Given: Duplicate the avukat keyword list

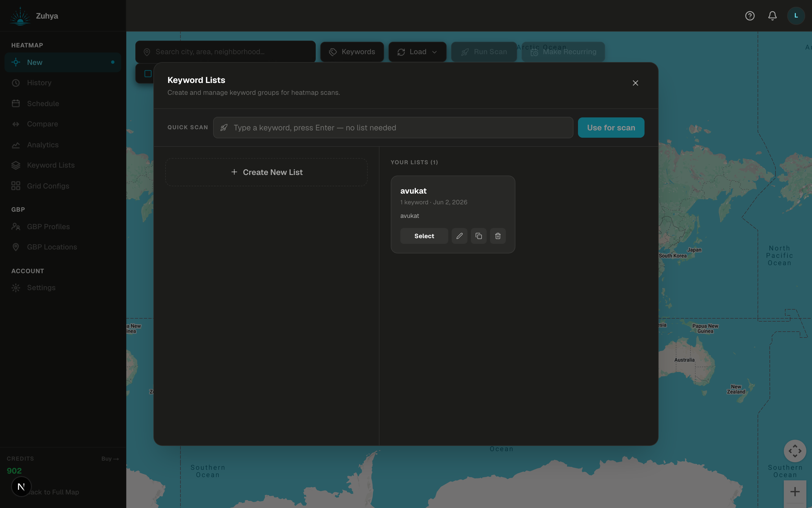Looking at the screenshot, I should click(478, 236).
